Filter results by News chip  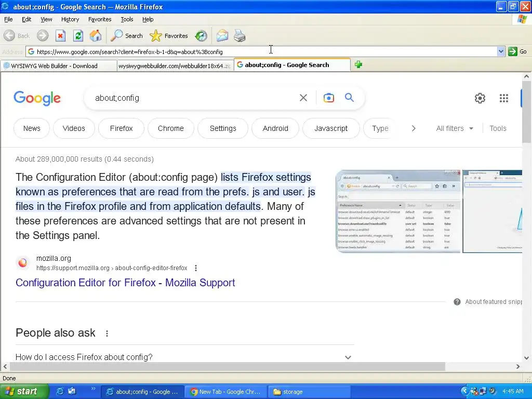pos(32,128)
